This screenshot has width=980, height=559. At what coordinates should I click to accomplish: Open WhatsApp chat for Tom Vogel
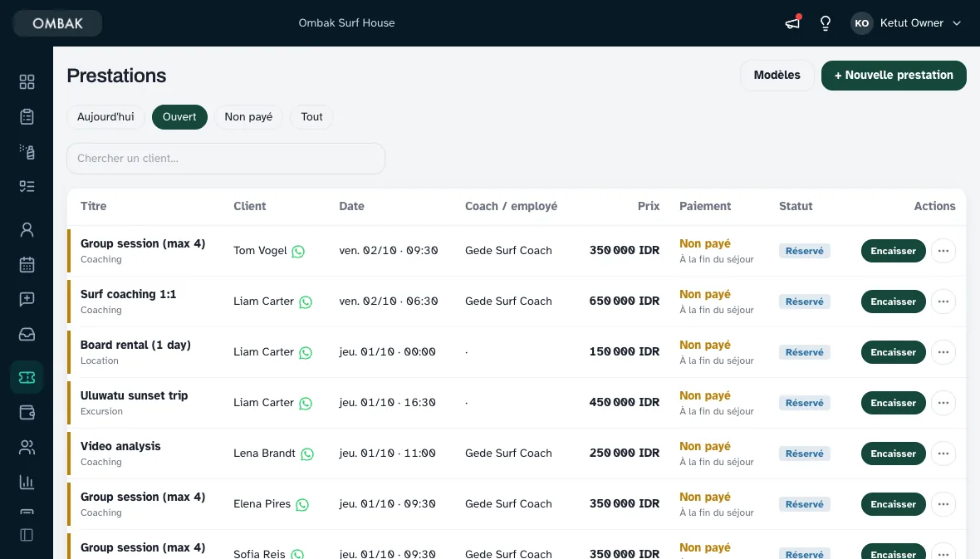[299, 252]
